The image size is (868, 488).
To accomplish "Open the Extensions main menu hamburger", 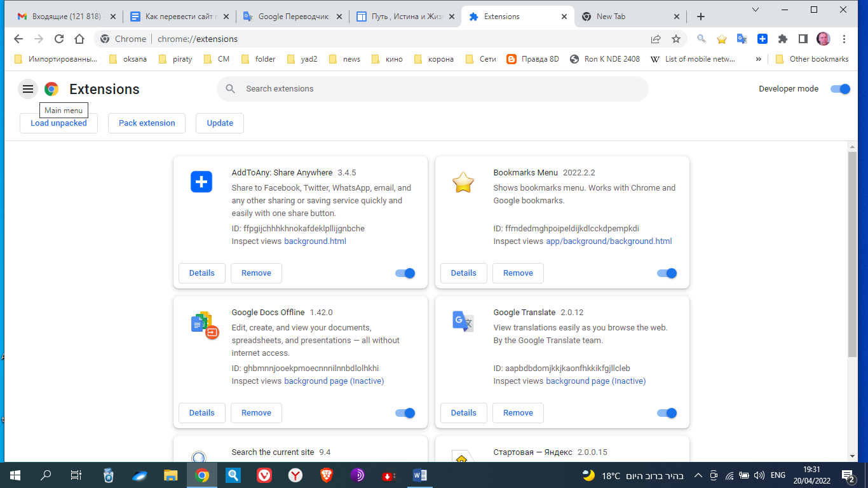I will [x=28, y=89].
